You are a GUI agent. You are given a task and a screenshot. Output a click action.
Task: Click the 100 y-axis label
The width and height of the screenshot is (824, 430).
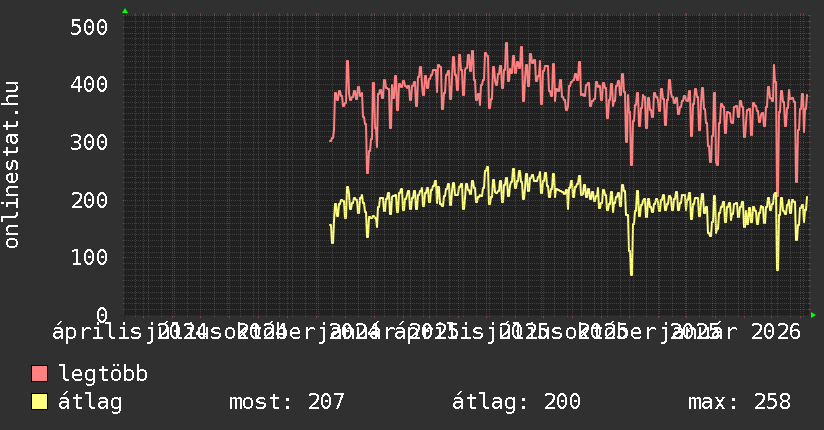point(89,257)
